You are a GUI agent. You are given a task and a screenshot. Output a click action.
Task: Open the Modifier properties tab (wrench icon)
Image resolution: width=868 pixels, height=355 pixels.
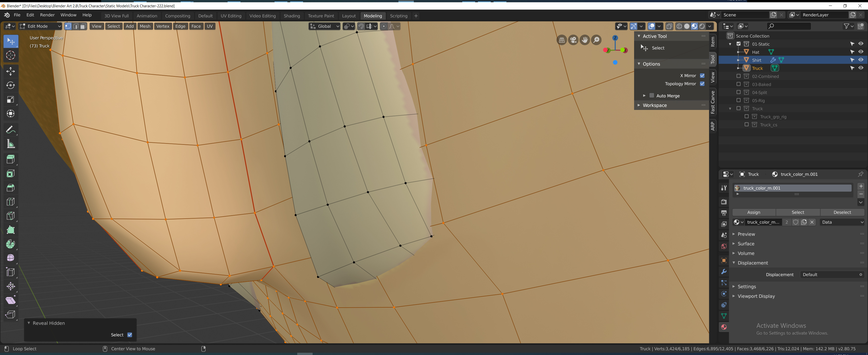click(x=724, y=272)
